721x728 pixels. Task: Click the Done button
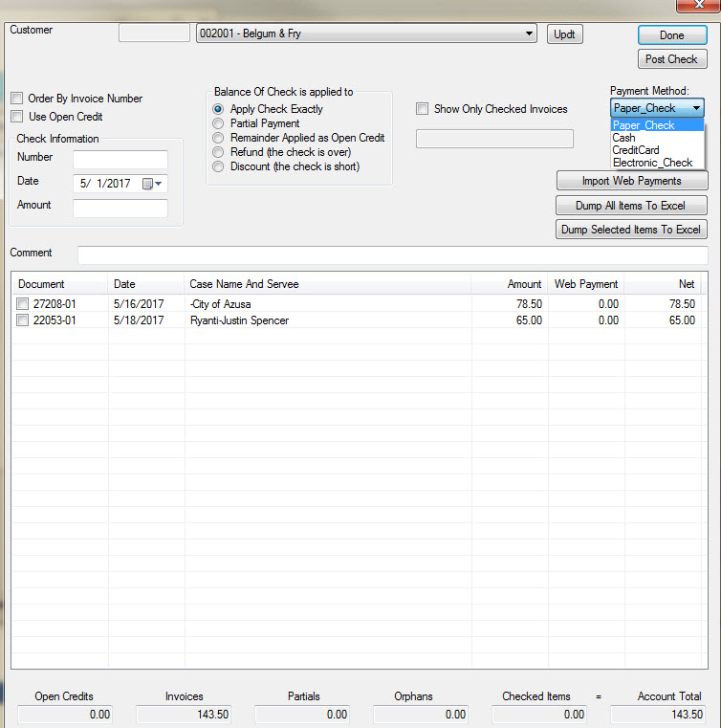(672, 35)
